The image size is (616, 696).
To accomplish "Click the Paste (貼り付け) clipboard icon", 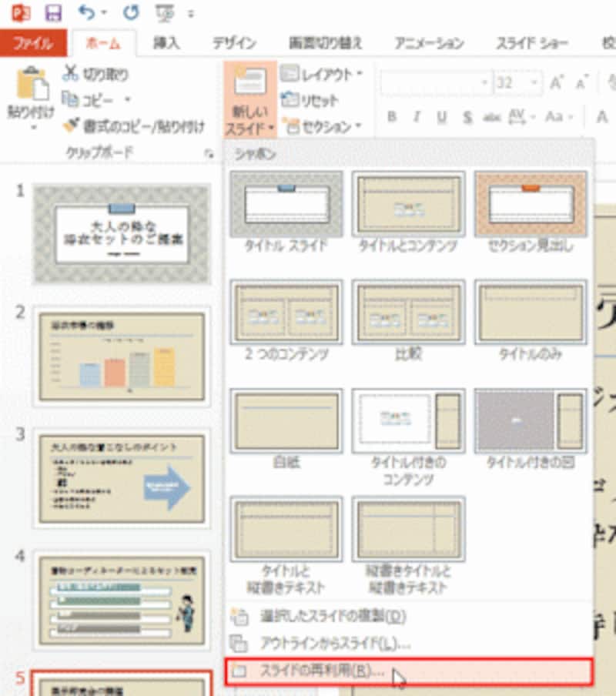I will tap(32, 84).
